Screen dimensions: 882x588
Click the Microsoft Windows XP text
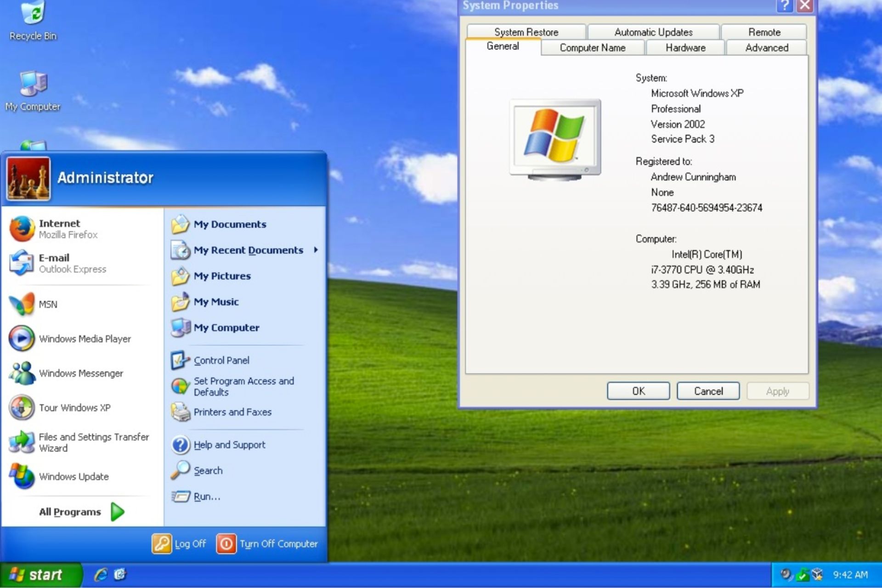click(x=697, y=93)
